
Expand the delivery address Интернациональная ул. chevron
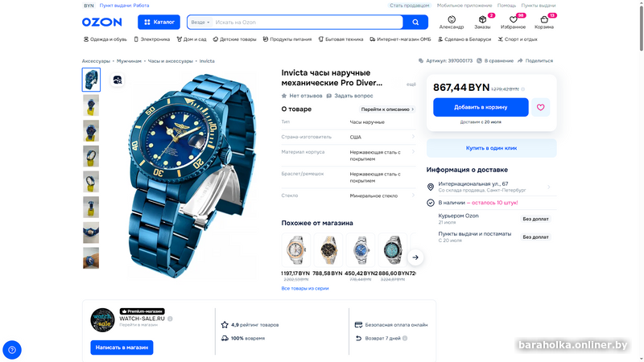pyautogui.click(x=549, y=187)
